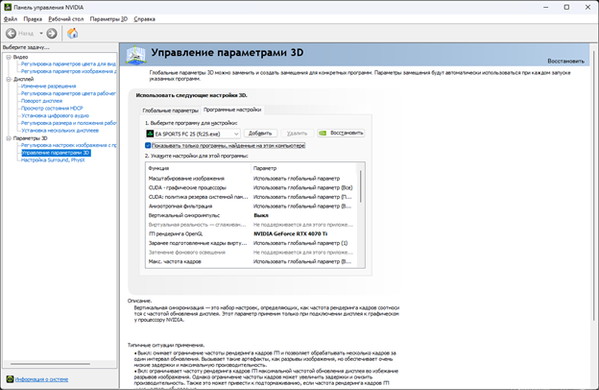
Task: Open Поворот дисплея in the tree
Action: coord(42,101)
